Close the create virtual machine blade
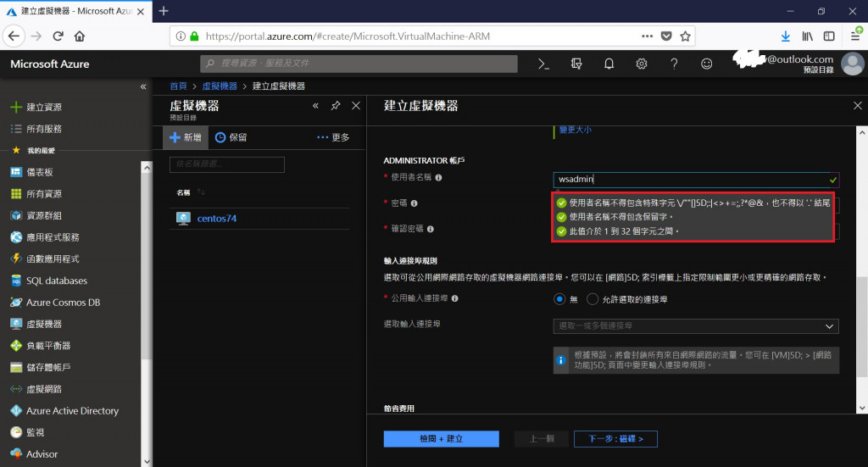Screen dimensions: 868x467 (x=858, y=105)
